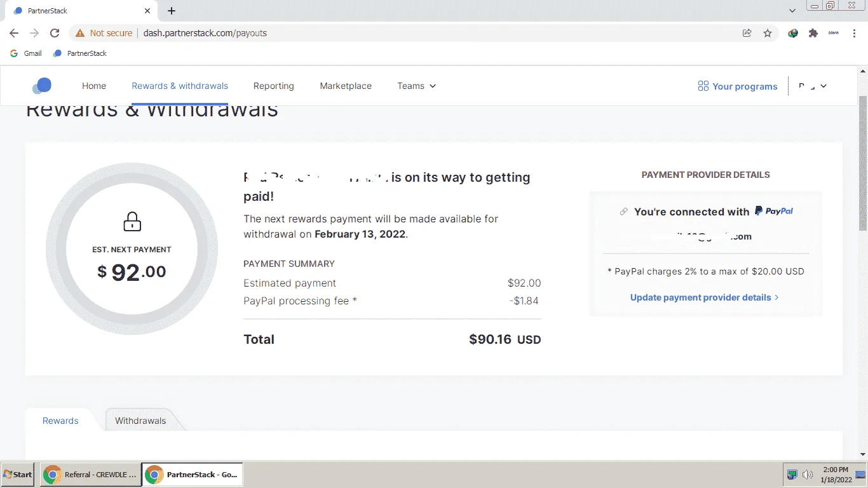Click the Your programs grid icon
Viewport: 868px width, 488px height.
click(x=703, y=86)
